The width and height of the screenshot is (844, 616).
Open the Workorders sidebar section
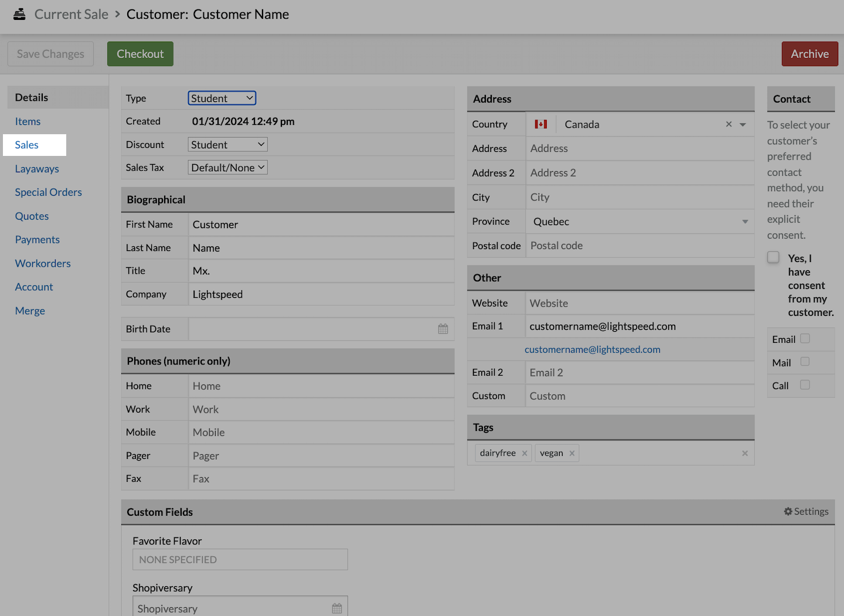click(x=43, y=263)
